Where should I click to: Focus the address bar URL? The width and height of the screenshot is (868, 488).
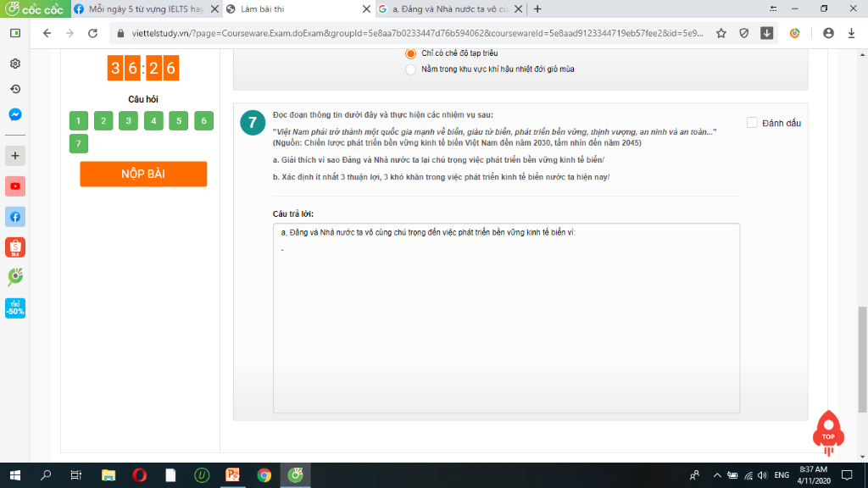coord(418,33)
